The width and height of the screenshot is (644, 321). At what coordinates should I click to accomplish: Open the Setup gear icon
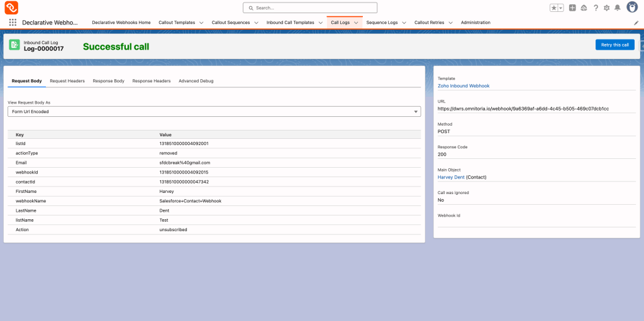[607, 8]
